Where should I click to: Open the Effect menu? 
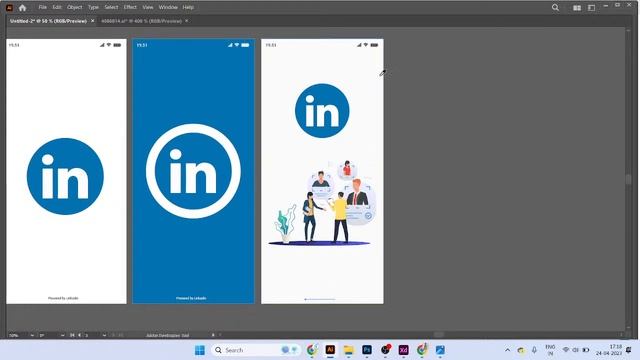click(130, 7)
